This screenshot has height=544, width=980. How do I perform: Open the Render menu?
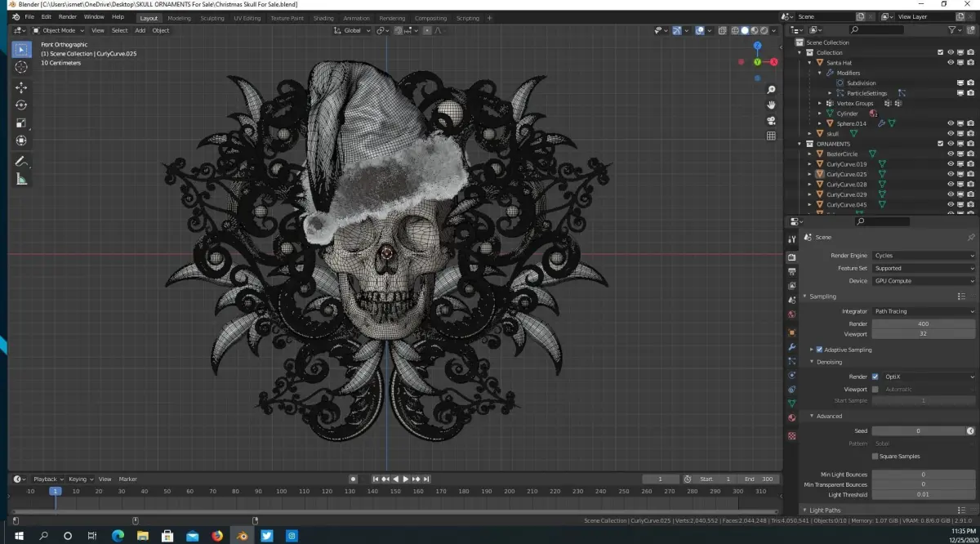67,17
